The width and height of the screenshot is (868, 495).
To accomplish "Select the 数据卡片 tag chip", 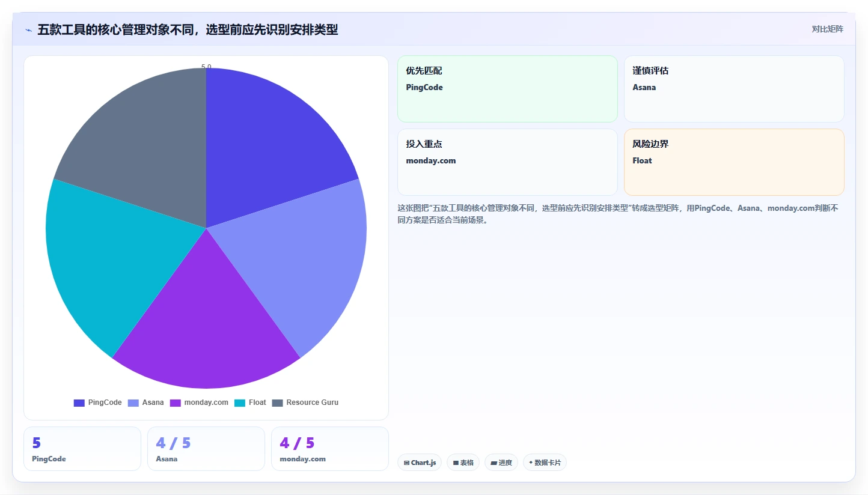I will pyautogui.click(x=545, y=463).
